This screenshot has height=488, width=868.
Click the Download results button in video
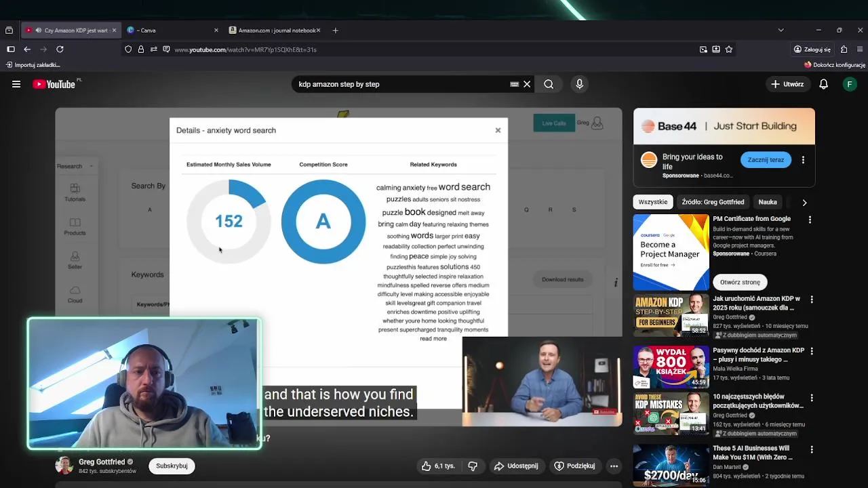[x=562, y=279]
